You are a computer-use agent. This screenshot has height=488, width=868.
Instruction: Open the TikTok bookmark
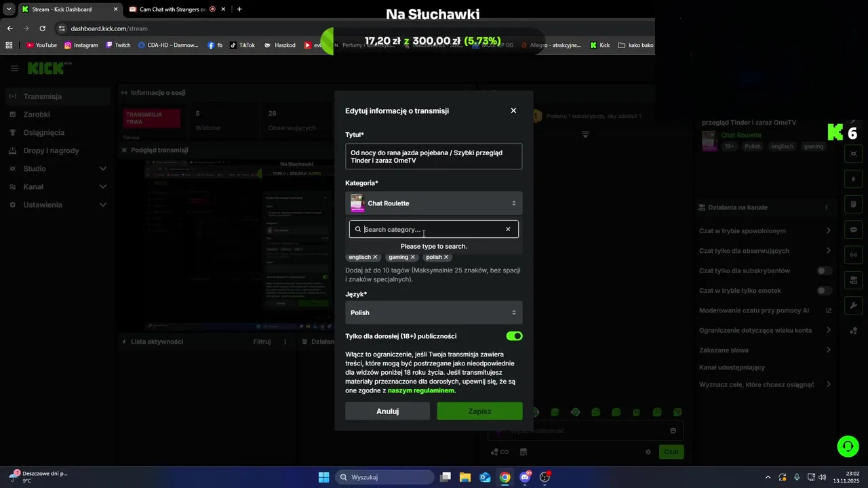(242, 45)
